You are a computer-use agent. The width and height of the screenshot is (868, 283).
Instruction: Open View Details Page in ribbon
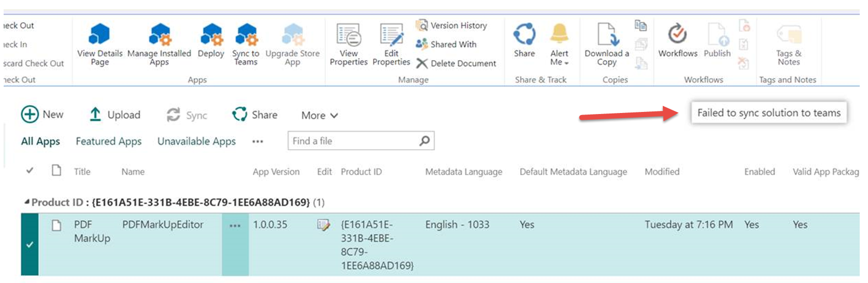point(99,35)
